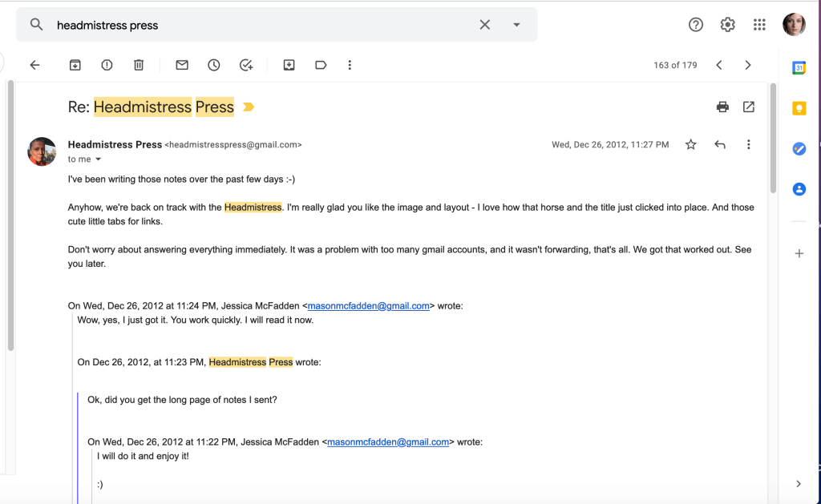Go back to search results

coord(34,65)
